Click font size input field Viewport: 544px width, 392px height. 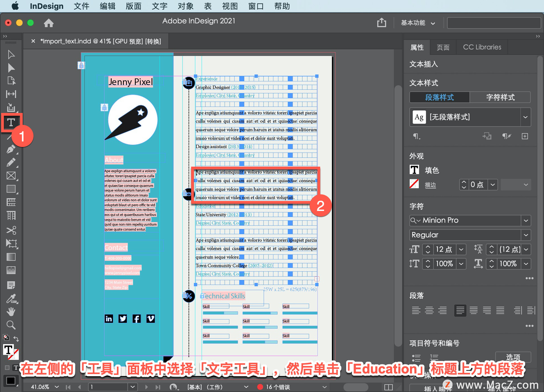coord(443,249)
